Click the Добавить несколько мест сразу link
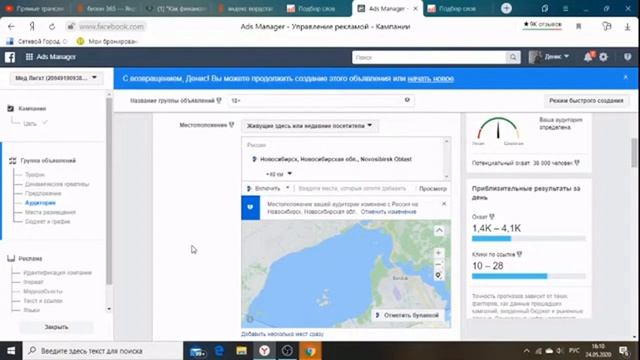The width and height of the screenshot is (640, 360). (x=282, y=334)
